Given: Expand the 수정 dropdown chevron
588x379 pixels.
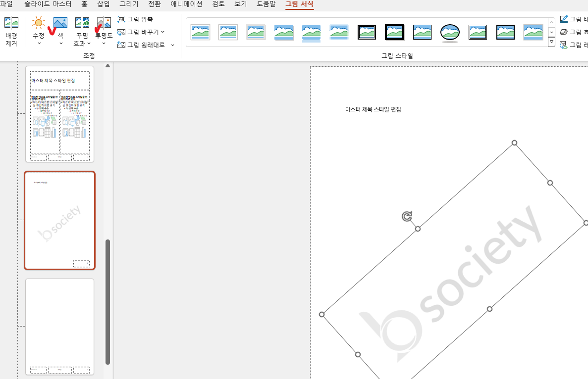Looking at the screenshot, I should (39, 44).
